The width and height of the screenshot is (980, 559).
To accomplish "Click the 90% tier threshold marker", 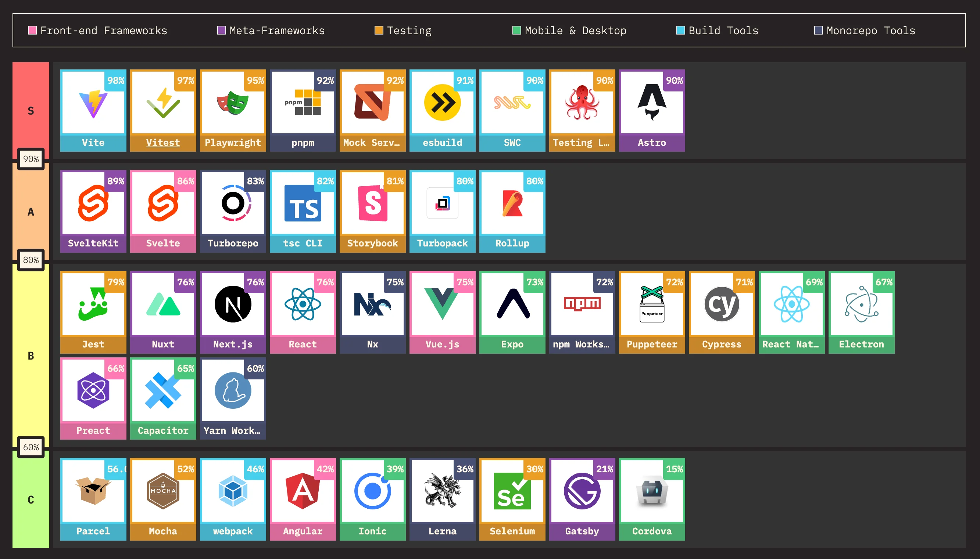I will (31, 159).
